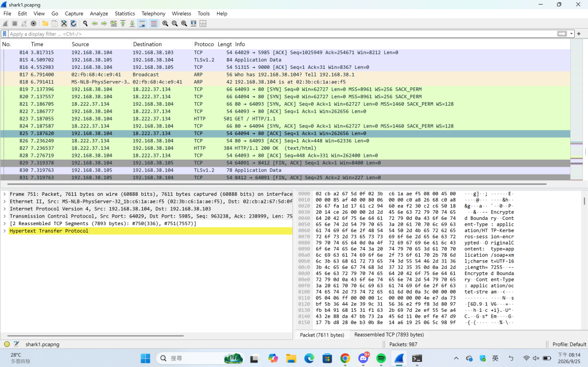Screen dimensions: 588x367
Task: Expand the Ethernet II tree row
Action: [5, 202]
